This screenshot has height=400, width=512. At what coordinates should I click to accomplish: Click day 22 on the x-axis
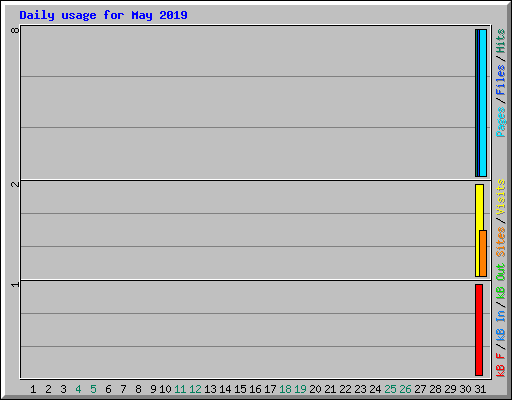click(x=345, y=389)
